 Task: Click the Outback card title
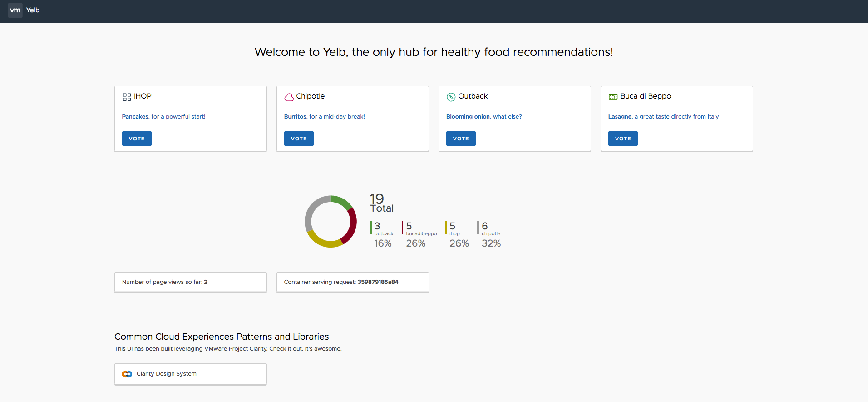tap(473, 96)
